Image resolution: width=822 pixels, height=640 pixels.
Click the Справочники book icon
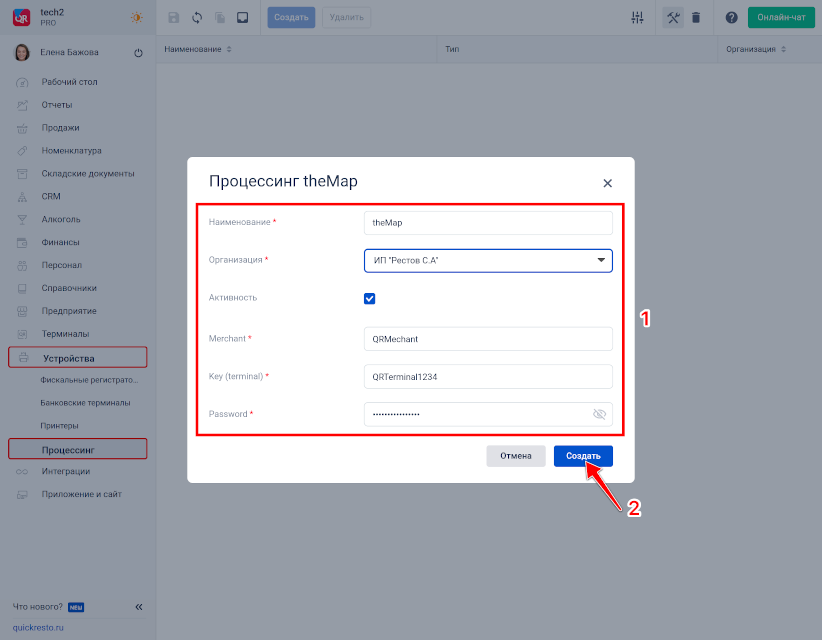coord(22,288)
